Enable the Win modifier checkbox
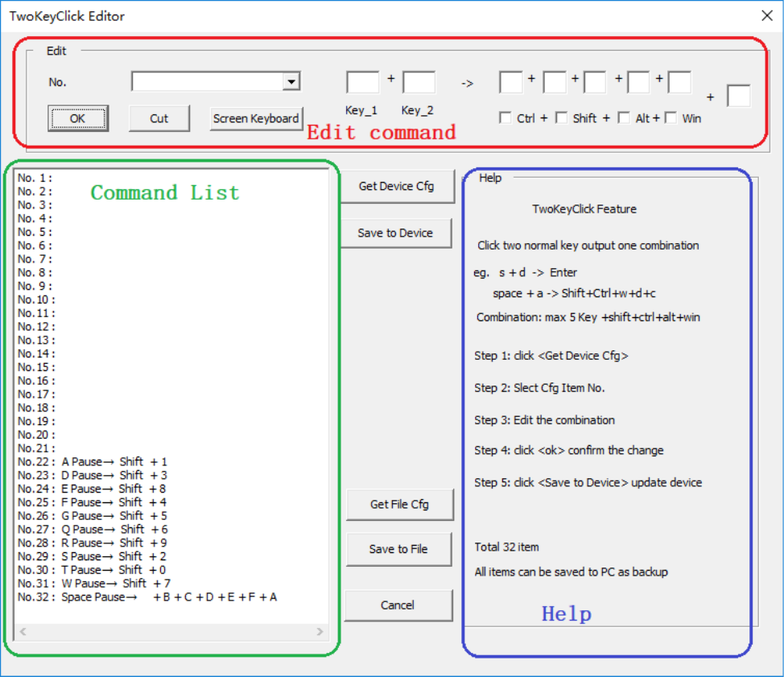This screenshot has height=677, width=784. (671, 118)
